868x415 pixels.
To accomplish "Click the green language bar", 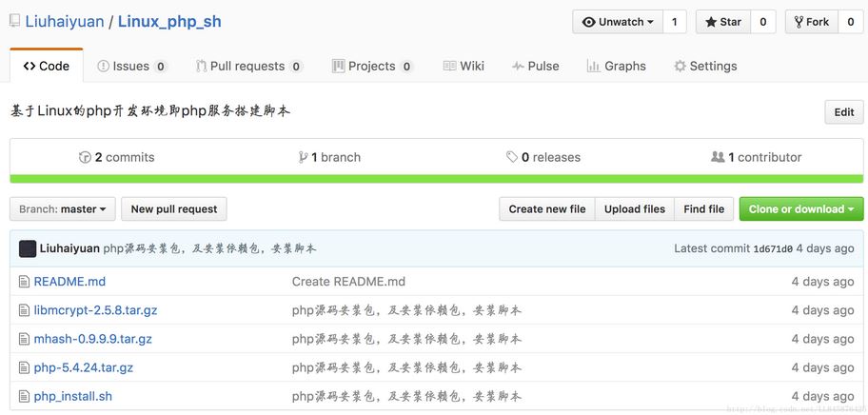I will (436, 179).
